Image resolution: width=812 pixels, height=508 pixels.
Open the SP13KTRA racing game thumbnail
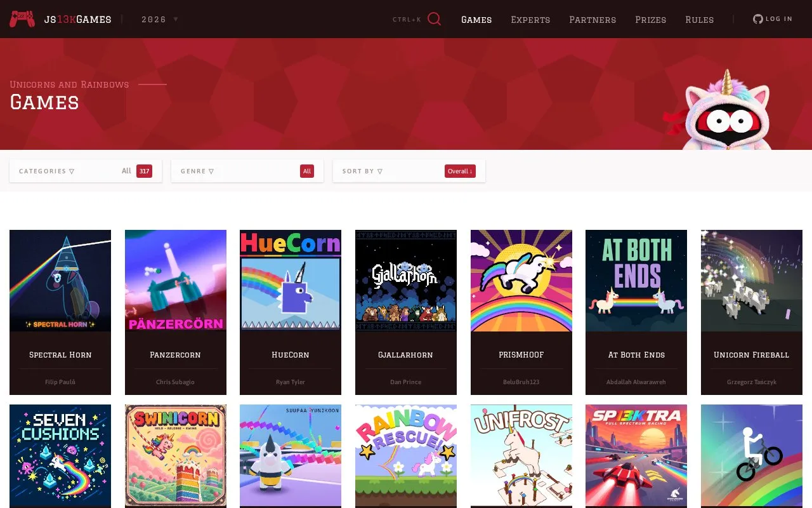pos(636,455)
